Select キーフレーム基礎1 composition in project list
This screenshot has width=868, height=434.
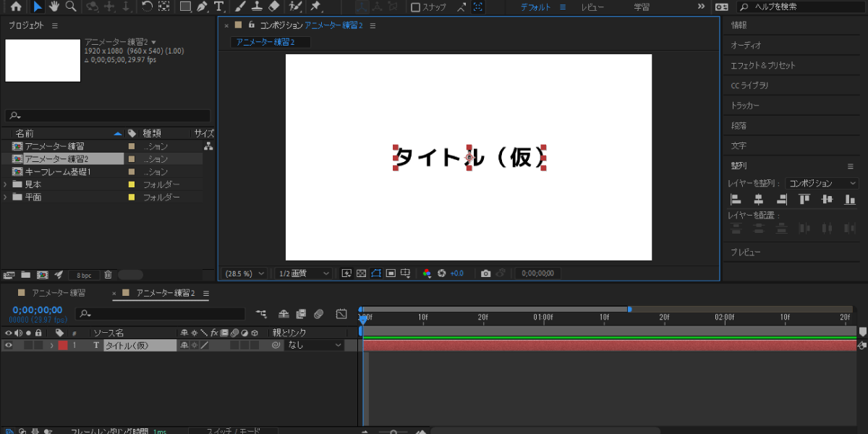click(58, 172)
